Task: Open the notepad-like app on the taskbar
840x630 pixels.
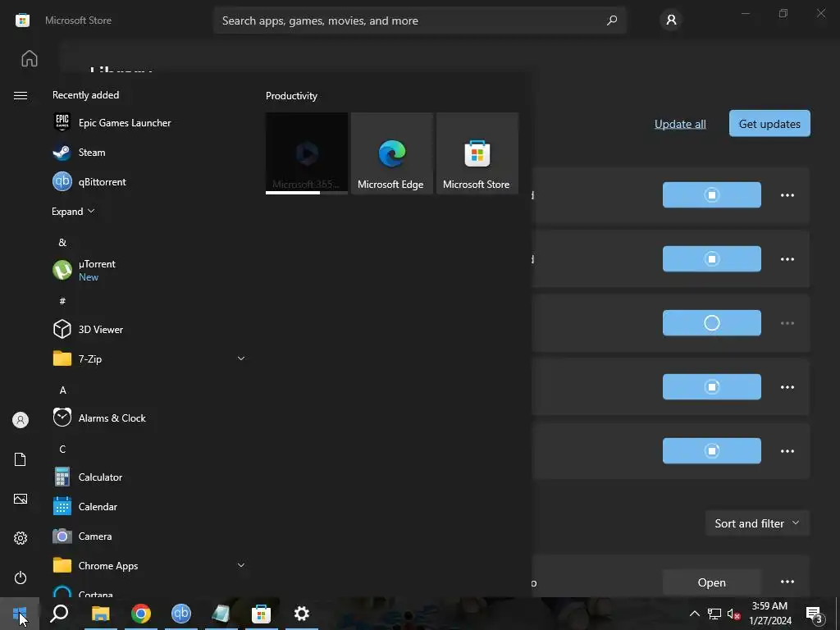Action: pyautogui.click(x=221, y=614)
